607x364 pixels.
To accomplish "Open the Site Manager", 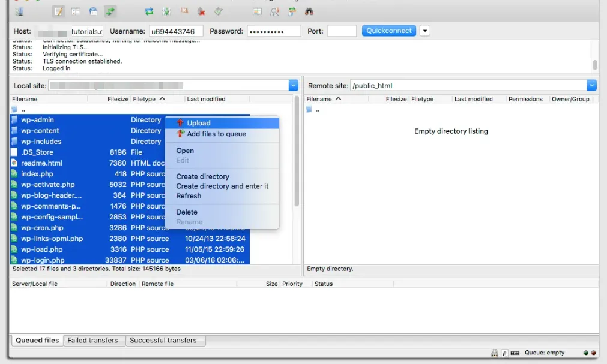I will [19, 11].
